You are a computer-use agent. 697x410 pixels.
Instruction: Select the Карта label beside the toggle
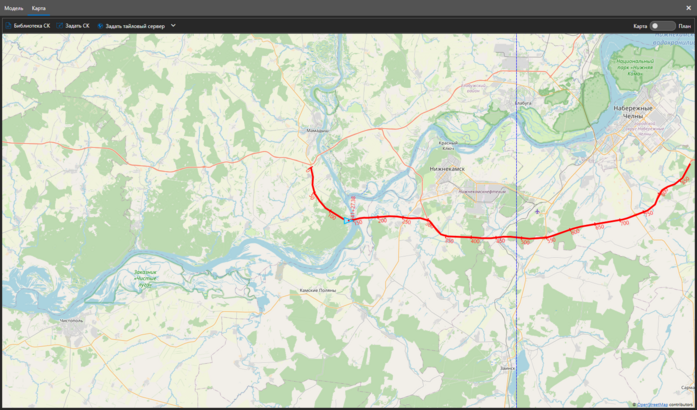640,26
